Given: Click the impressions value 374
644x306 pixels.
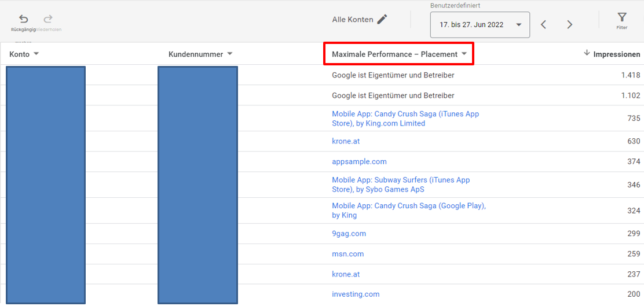Looking at the screenshot, I should [634, 161].
